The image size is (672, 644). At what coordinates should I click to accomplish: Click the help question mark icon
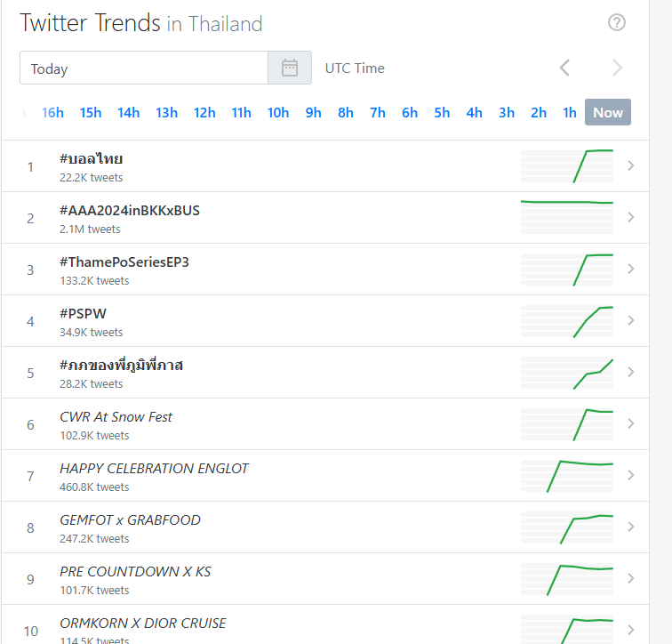[x=617, y=23]
